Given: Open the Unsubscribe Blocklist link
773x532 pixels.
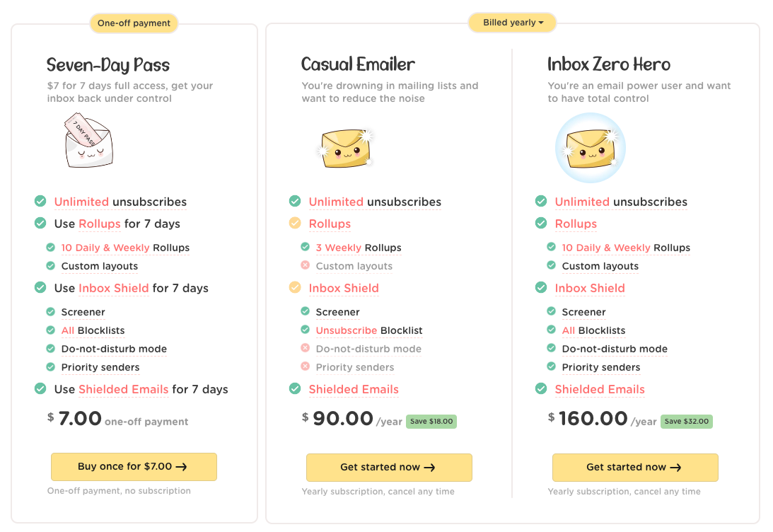Looking at the screenshot, I should pyautogui.click(x=368, y=330).
